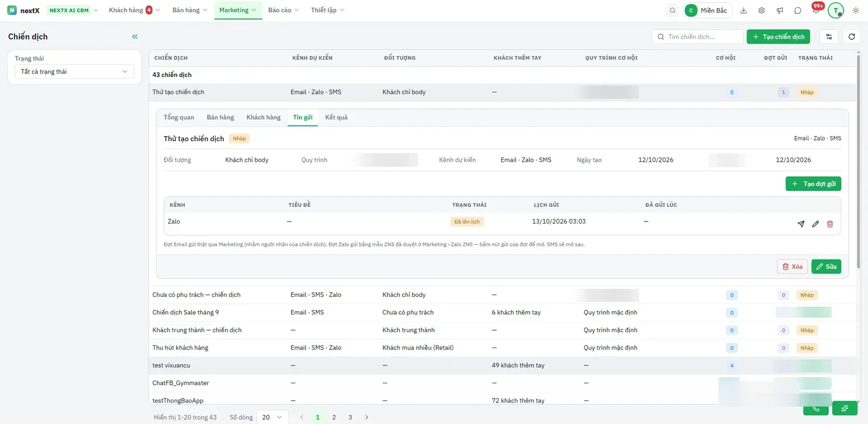Open the Chiến dịch Sale tháng 9 row

(502, 313)
